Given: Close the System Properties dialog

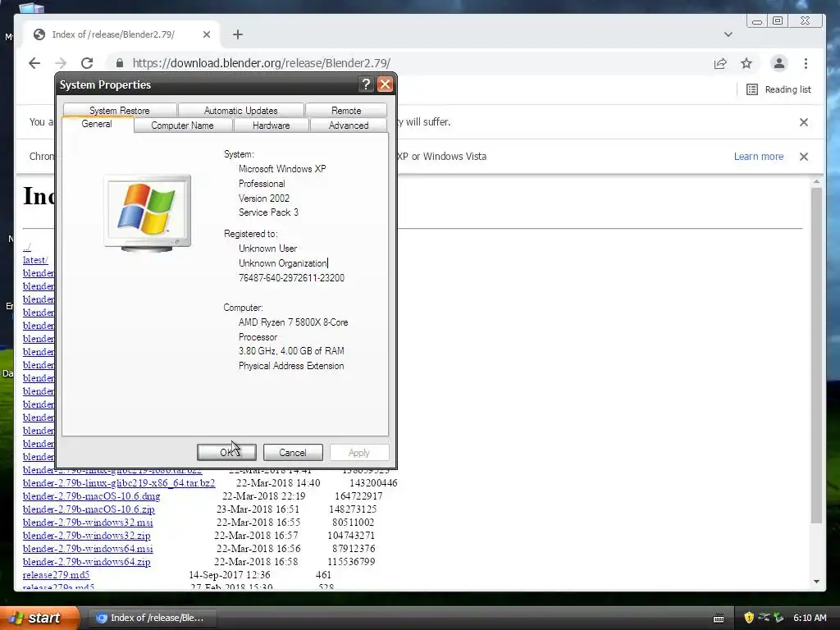Looking at the screenshot, I should tap(385, 84).
